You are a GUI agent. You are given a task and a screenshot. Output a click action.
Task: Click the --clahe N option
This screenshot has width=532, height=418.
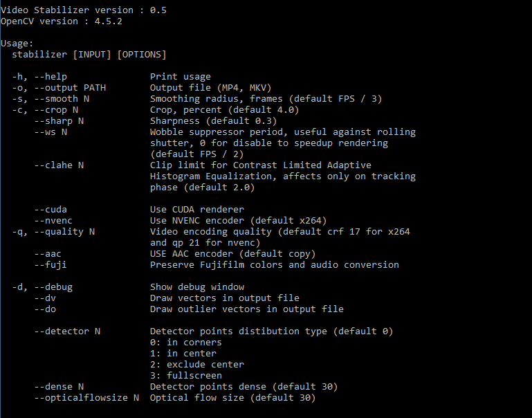(x=59, y=165)
